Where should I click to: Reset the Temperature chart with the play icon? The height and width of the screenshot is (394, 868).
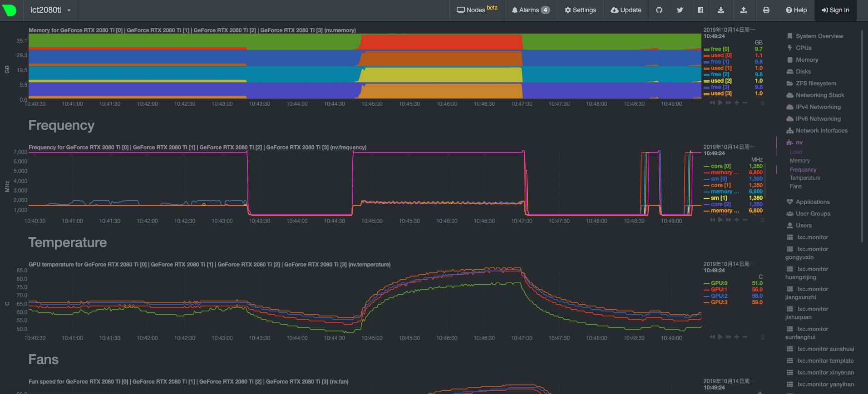point(720,337)
